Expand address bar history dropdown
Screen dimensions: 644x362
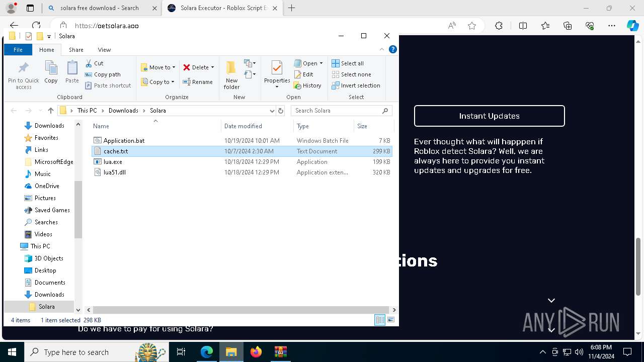tap(272, 111)
